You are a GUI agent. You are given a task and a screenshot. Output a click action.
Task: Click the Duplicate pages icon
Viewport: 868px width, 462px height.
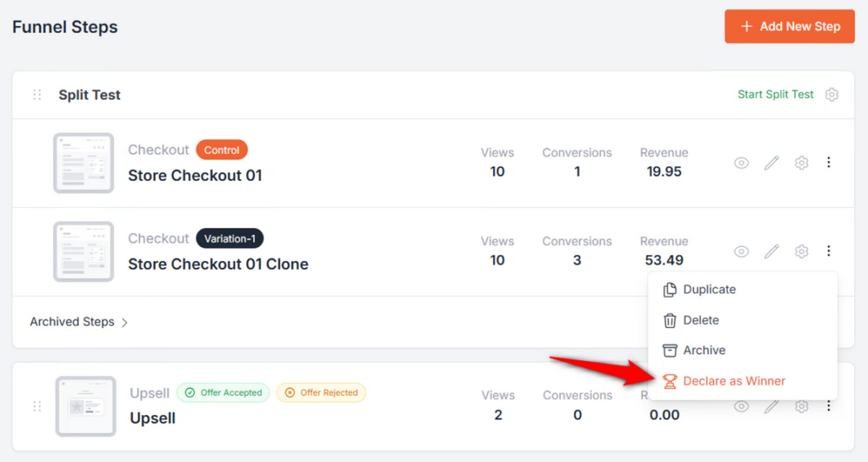(x=669, y=289)
